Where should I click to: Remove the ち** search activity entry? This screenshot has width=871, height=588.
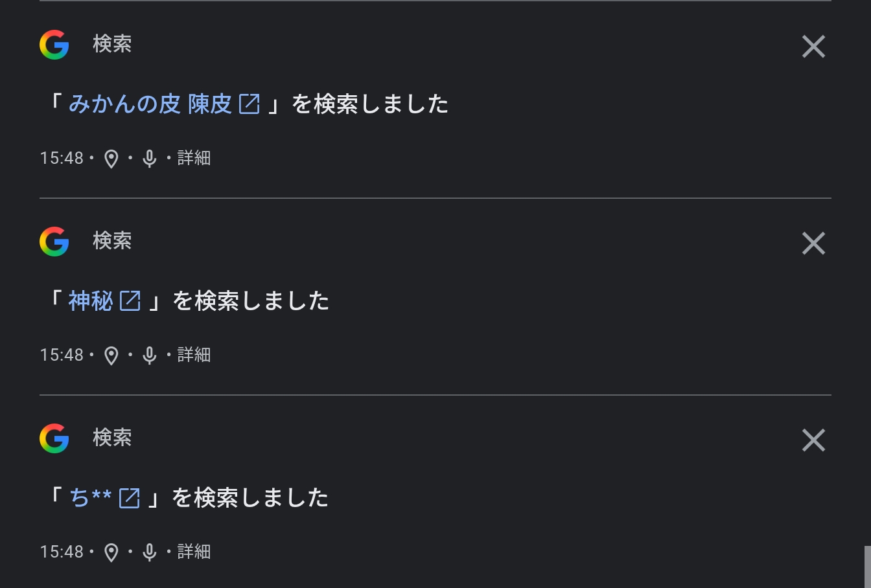point(813,440)
